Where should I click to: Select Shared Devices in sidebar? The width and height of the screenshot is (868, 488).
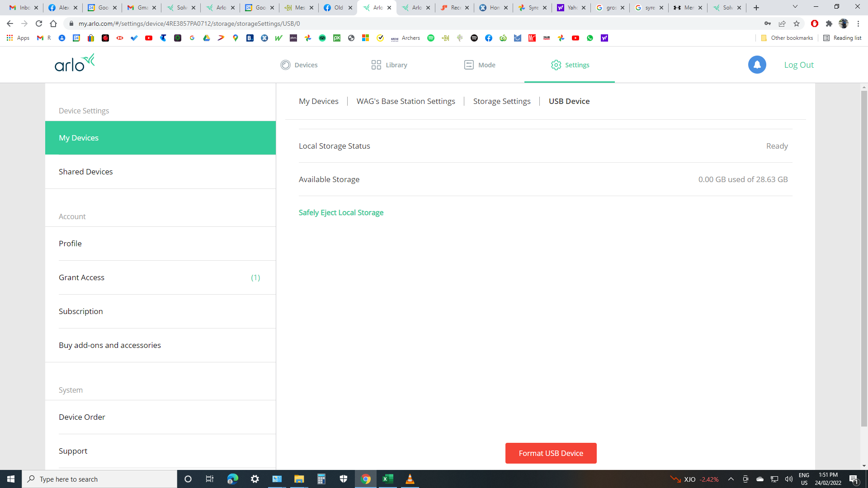(x=86, y=172)
